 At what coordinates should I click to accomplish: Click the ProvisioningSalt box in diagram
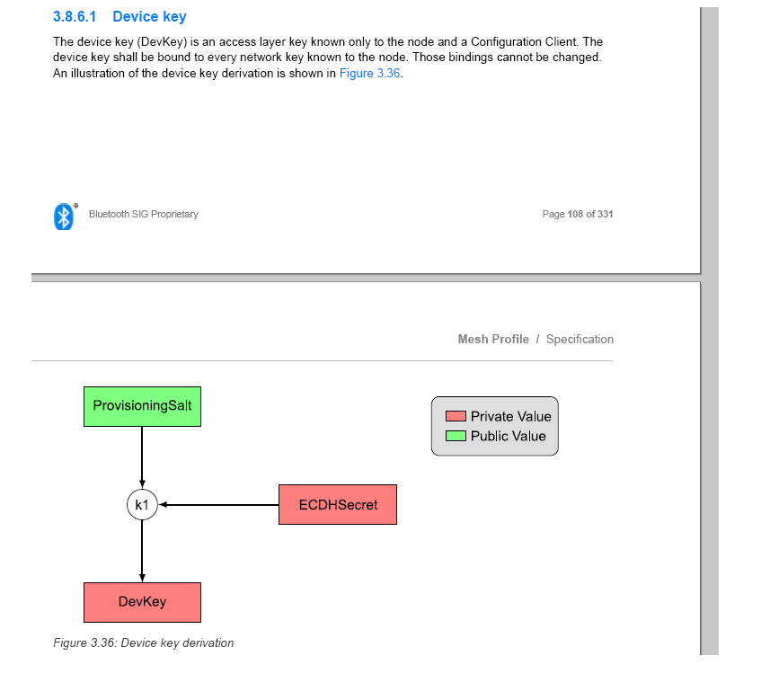pyautogui.click(x=142, y=406)
